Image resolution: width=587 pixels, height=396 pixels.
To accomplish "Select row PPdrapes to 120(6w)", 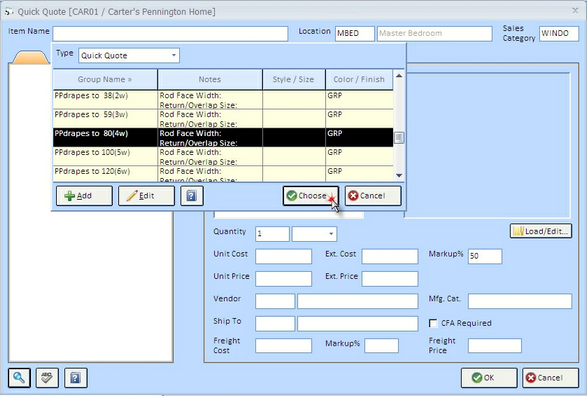I will pyautogui.click(x=223, y=174).
